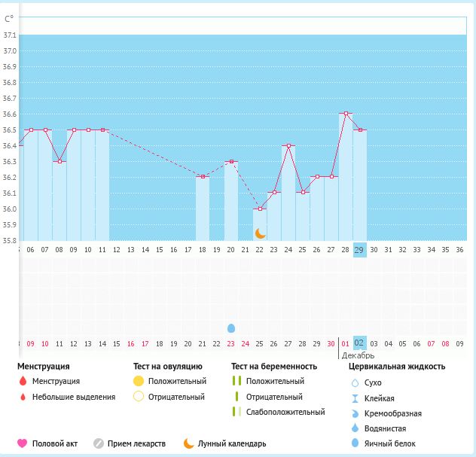This screenshot has height=457, width=476.
Task: Click the blue droplet under day 20
Action: pyautogui.click(x=231, y=328)
